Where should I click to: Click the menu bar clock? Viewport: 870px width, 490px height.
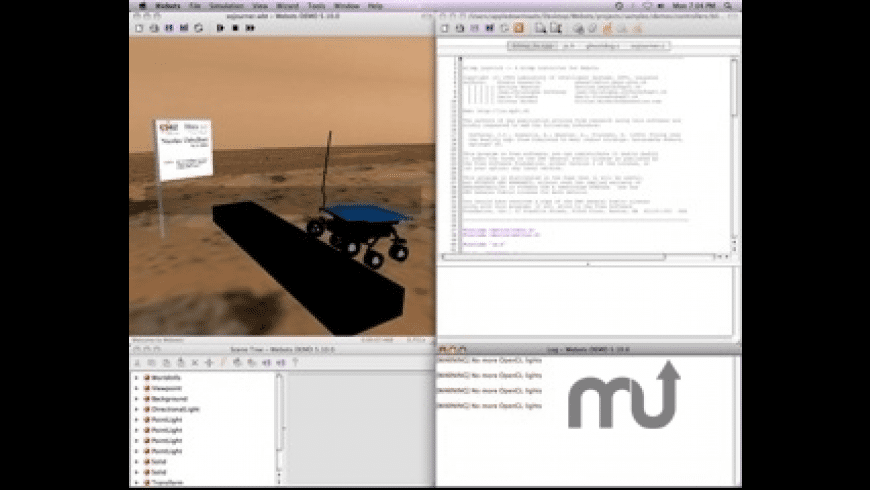[x=694, y=6]
